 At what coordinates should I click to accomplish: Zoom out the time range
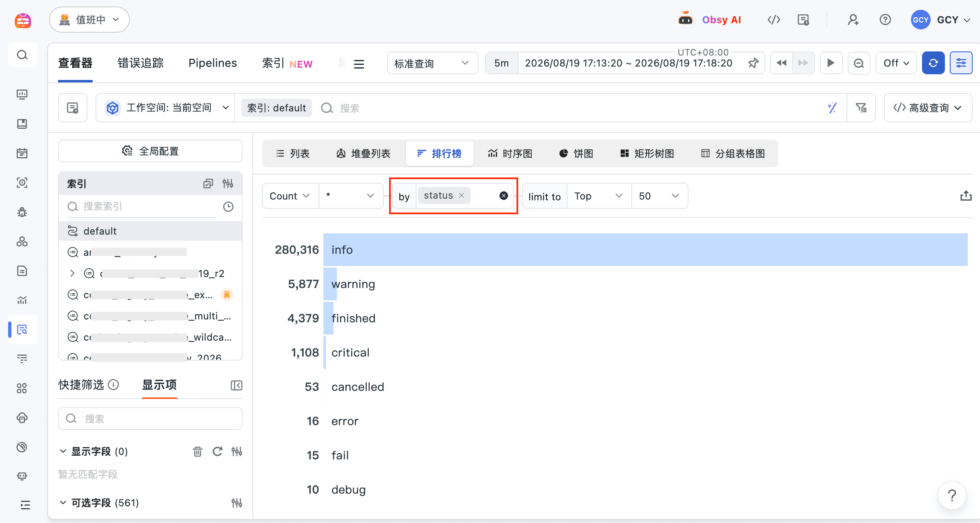coord(859,63)
